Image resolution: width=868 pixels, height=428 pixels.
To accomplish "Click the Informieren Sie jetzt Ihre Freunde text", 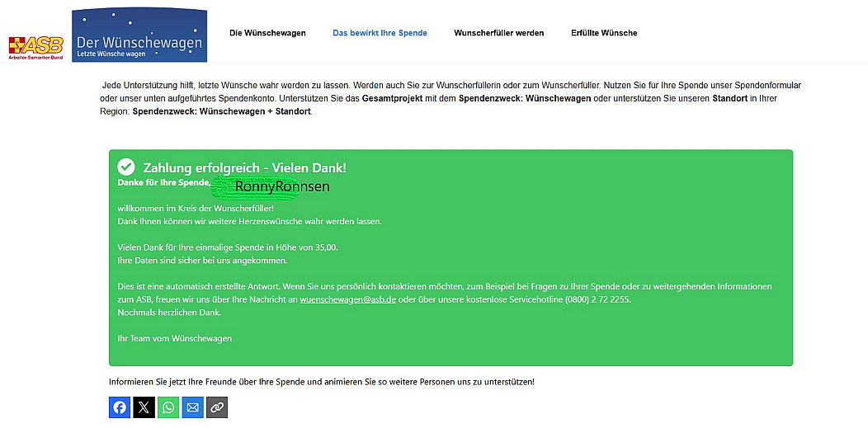I will pos(322,382).
